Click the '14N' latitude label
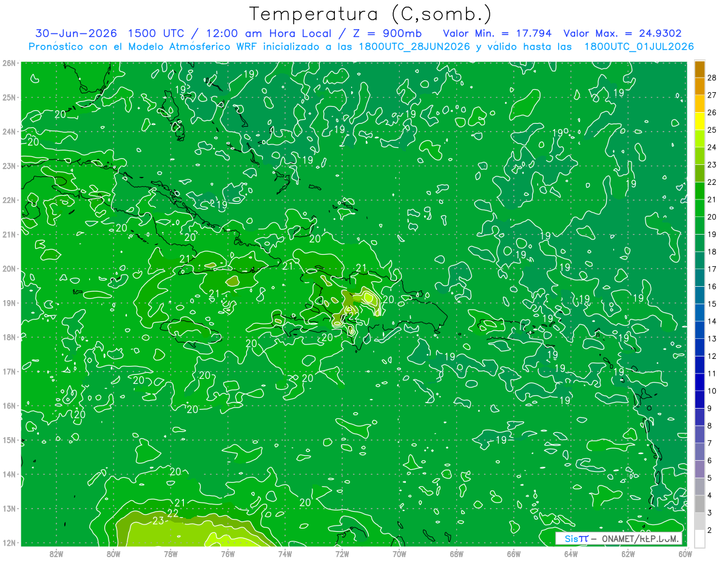 pos(9,474)
